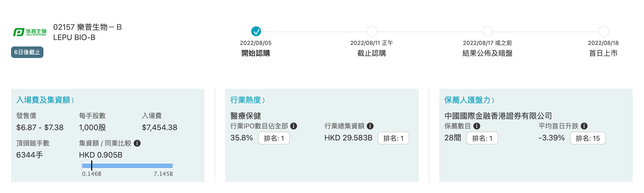
Task: Click 排名: 1 beside HKD 29.583B
Action: tap(393, 138)
